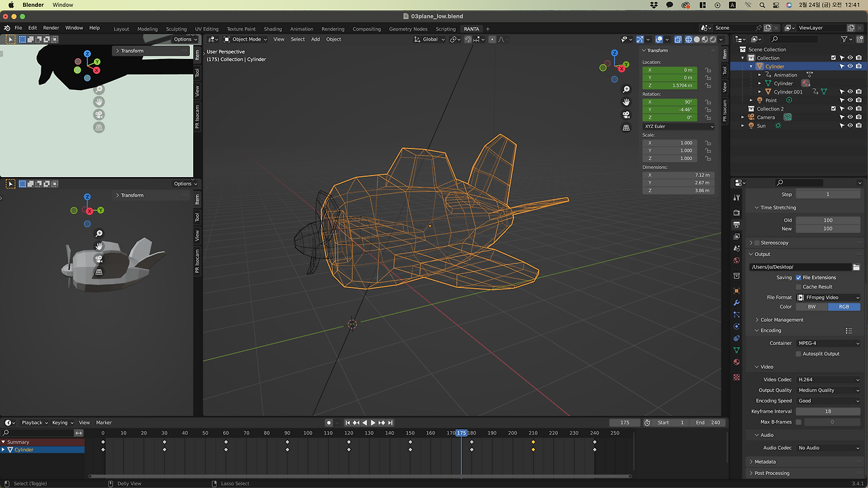Open the Modifiers wrench tab in Properties
The image size is (868, 488).
[736, 302]
